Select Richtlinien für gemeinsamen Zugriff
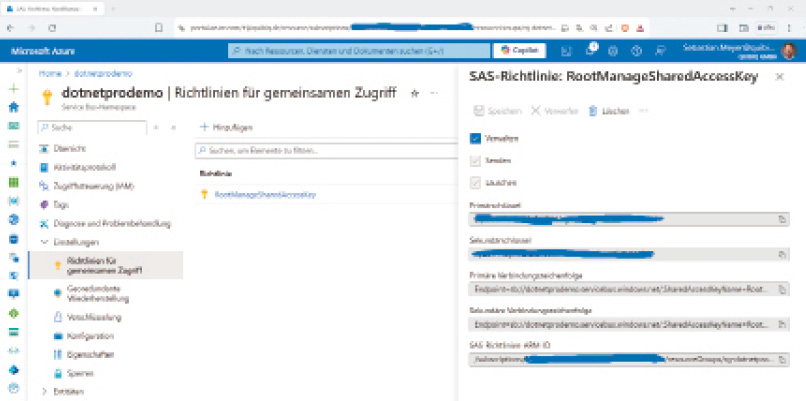 click(105, 265)
